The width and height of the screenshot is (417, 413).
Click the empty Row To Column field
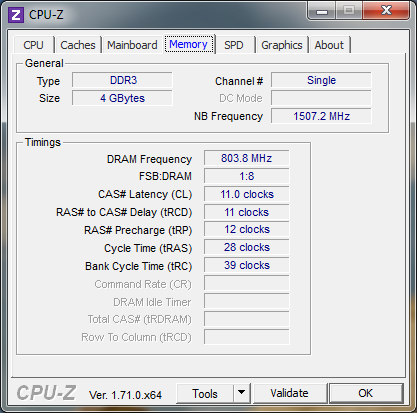(x=247, y=337)
